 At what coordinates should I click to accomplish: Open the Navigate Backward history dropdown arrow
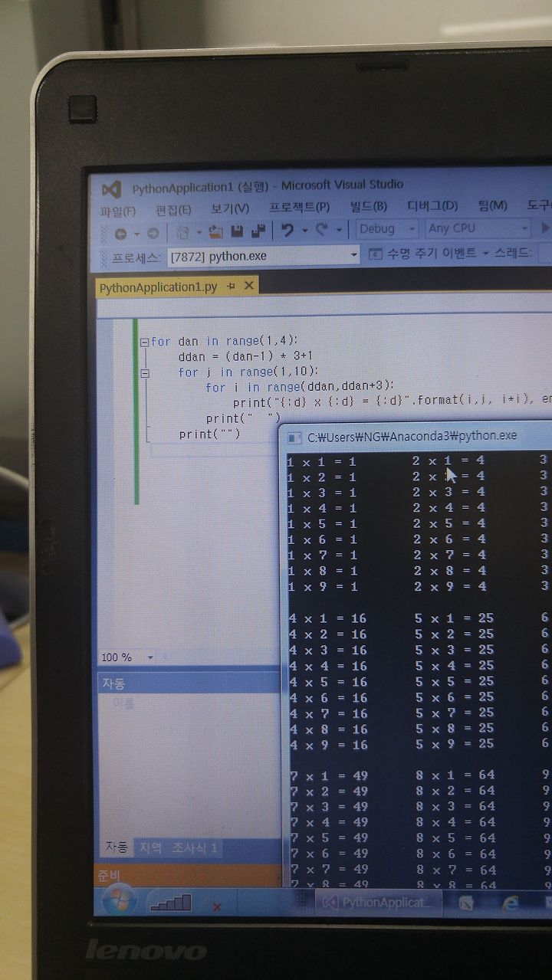click(x=136, y=234)
